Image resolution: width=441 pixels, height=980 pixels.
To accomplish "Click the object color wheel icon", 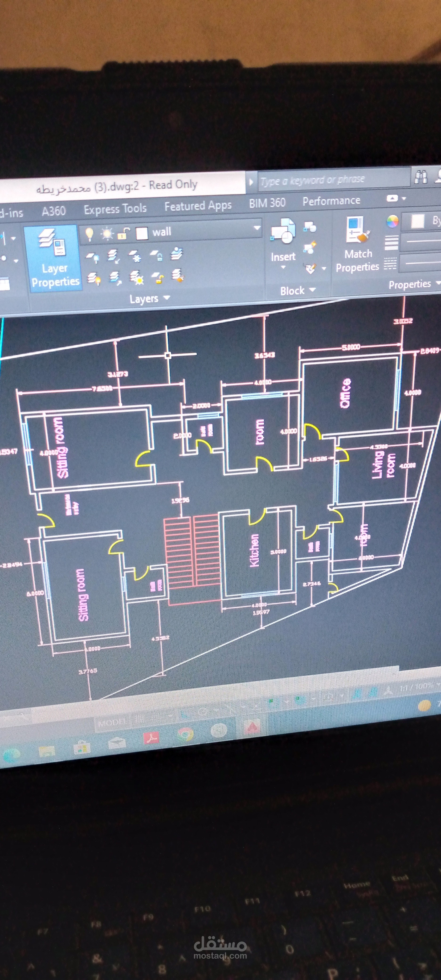I will pyautogui.click(x=392, y=221).
